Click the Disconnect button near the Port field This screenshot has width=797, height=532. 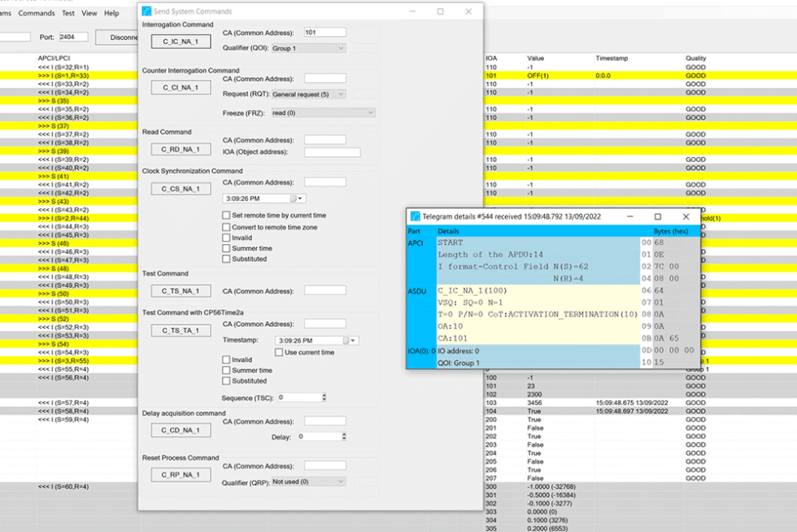pos(120,37)
